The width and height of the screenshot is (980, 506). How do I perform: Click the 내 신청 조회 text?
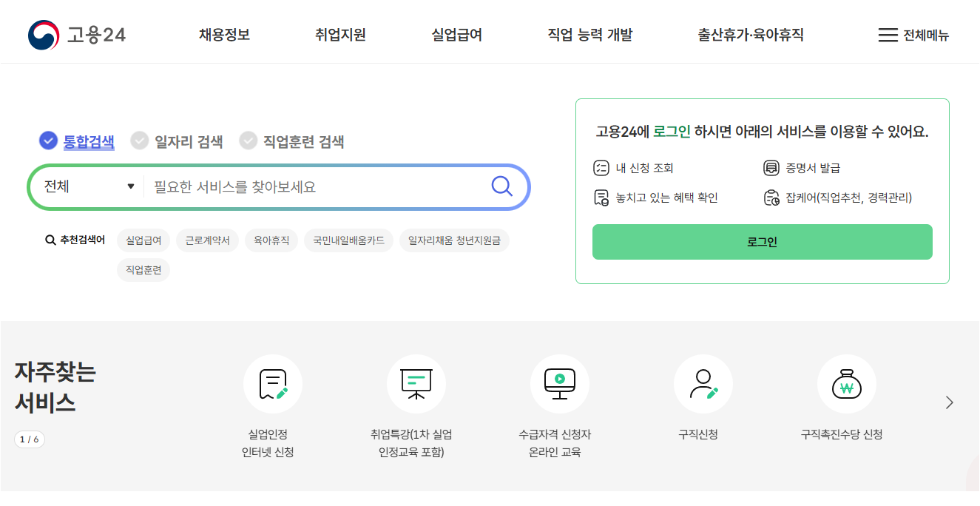[645, 168]
